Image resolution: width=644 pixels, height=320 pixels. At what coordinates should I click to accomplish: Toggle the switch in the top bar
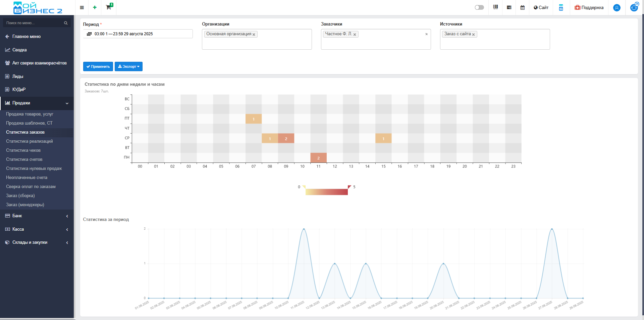(x=479, y=7)
